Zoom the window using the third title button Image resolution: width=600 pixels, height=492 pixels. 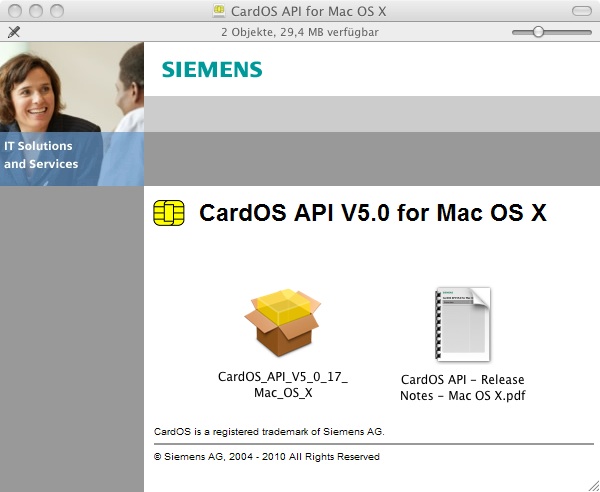coord(56,11)
